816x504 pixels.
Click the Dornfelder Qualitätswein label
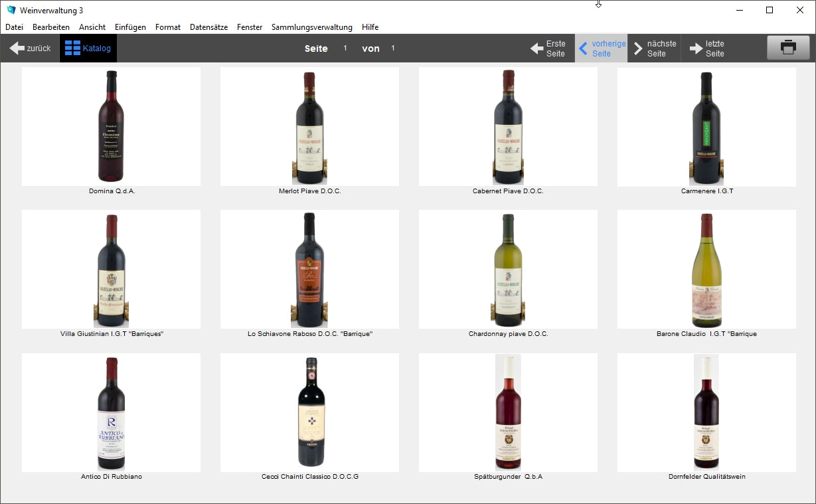706,477
